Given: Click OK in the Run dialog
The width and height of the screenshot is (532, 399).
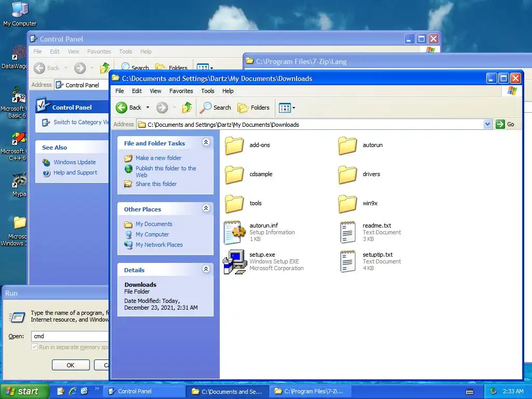Looking at the screenshot, I should [71, 365].
